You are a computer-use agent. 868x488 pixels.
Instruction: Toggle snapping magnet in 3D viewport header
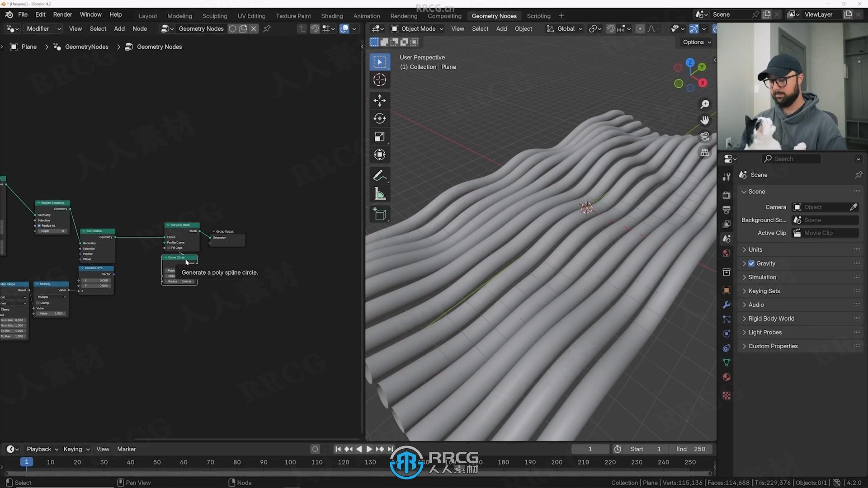[610, 28]
